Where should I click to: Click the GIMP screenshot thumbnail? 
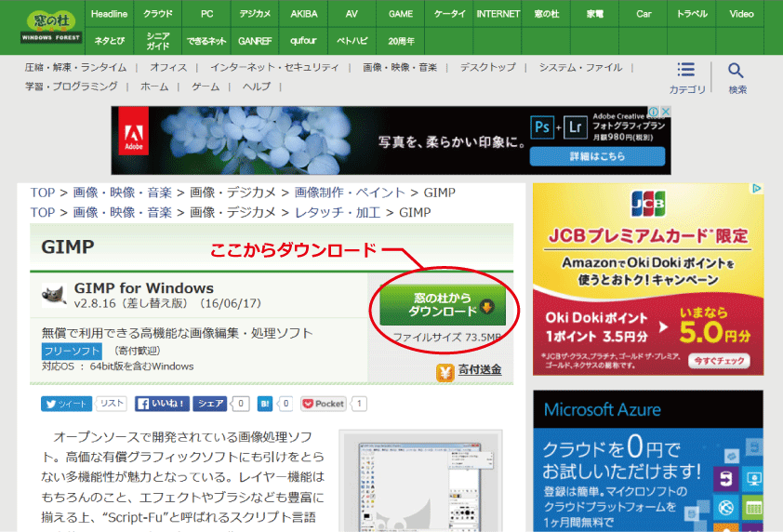pos(420,481)
